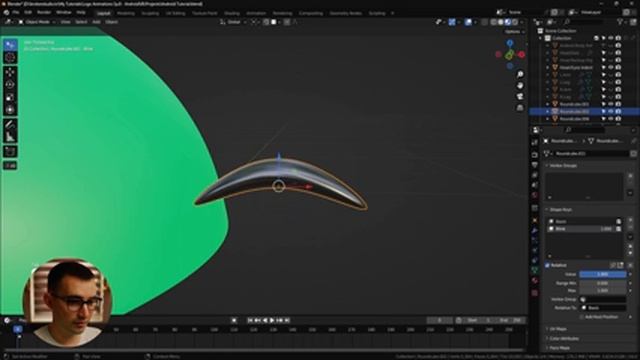640x360 pixels.
Task: Expand Roundcube.001 in outliner
Action: coord(548,104)
